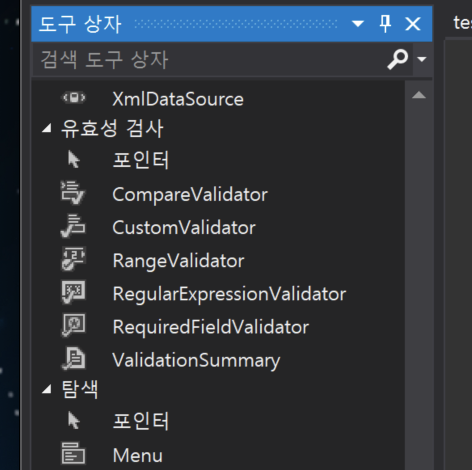Select the Menu control label

pos(138,455)
